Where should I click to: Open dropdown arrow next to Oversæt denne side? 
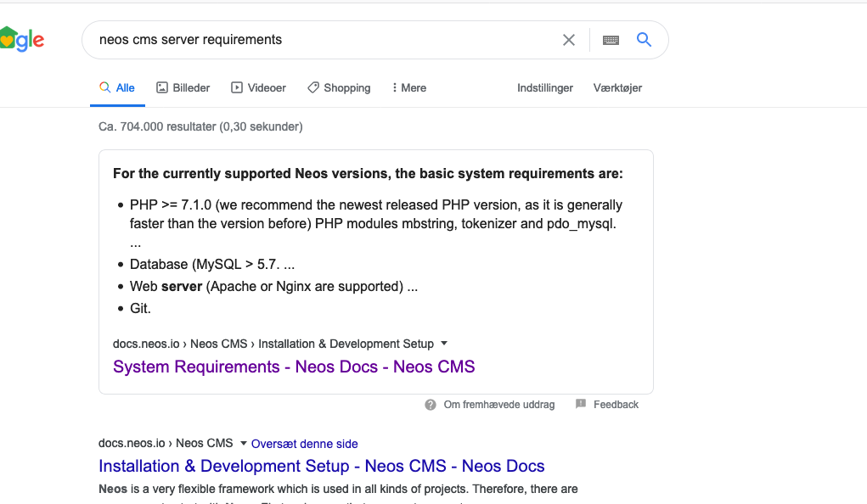coord(243,443)
